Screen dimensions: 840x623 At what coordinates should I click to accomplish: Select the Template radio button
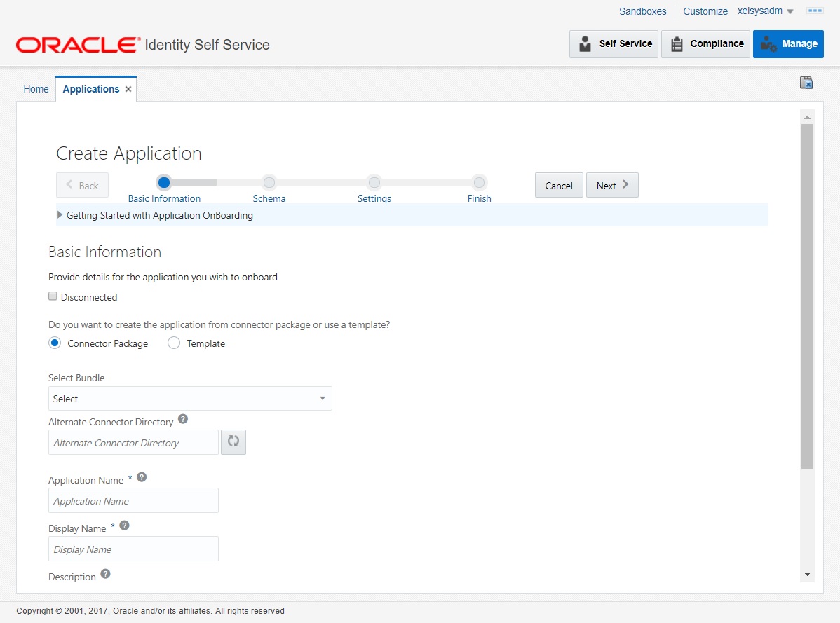pos(173,343)
